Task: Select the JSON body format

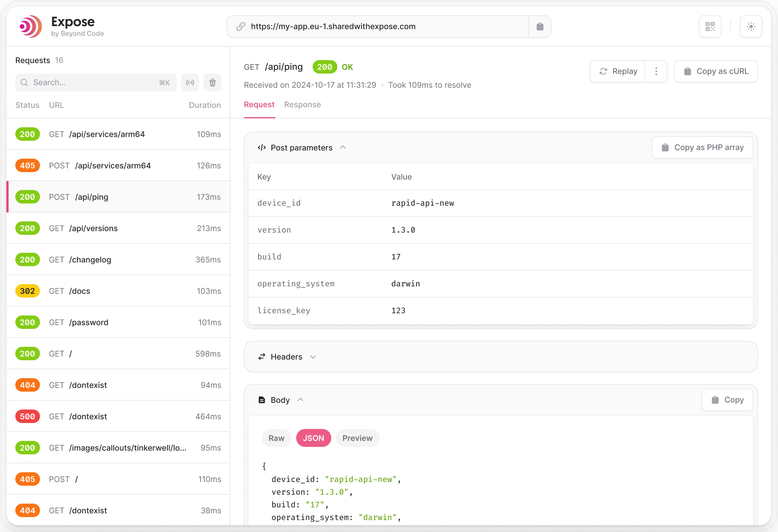Action: [313, 438]
